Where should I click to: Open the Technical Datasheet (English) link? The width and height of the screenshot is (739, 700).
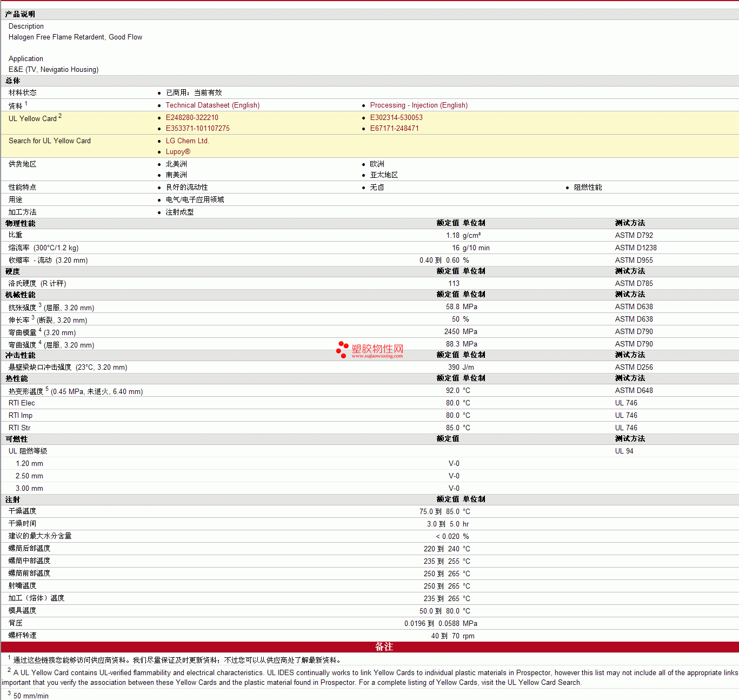(212, 105)
